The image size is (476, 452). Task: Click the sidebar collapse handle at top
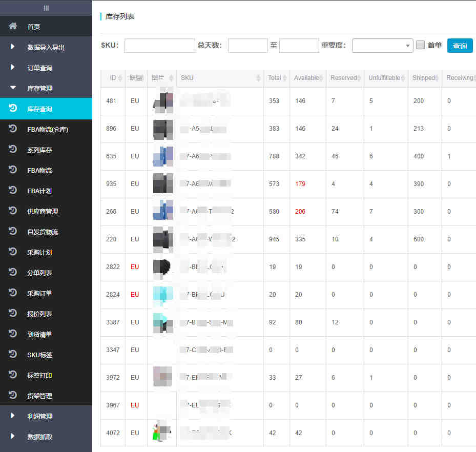[x=46, y=8]
